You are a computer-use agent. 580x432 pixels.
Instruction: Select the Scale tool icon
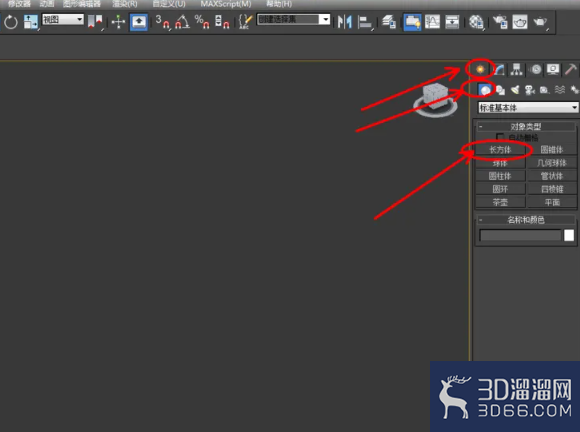pyautogui.click(x=30, y=22)
